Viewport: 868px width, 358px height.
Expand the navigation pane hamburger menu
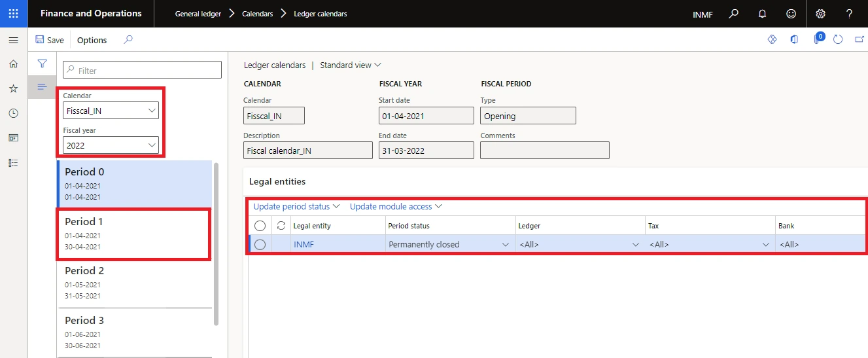tap(13, 41)
